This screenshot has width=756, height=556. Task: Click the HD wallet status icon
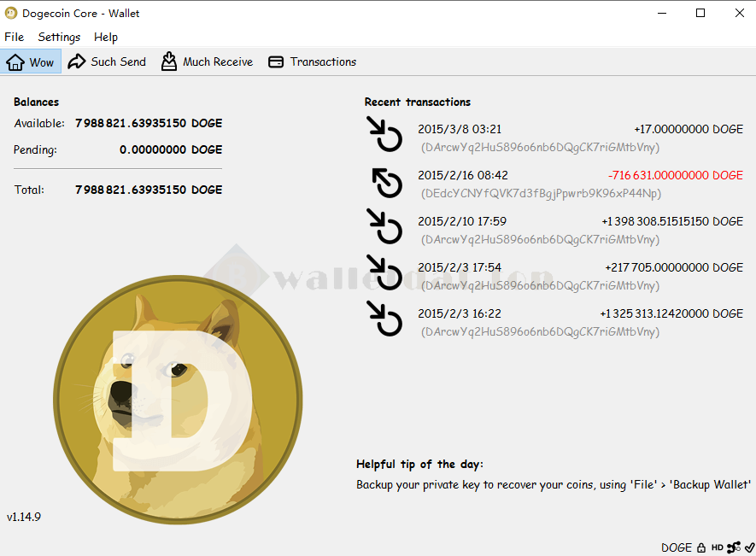tap(717, 547)
